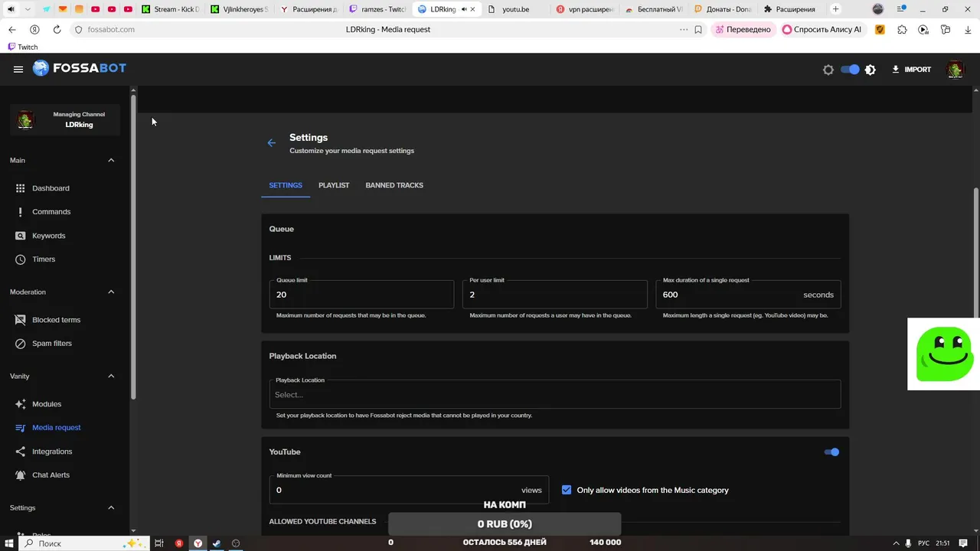Click the Per user limit input field
Image resolution: width=980 pixels, height=551 pixels.
tap(554, 295)
